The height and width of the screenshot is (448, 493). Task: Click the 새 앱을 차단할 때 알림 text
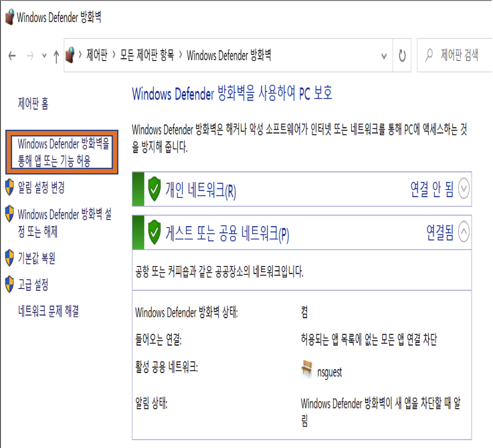381,411
